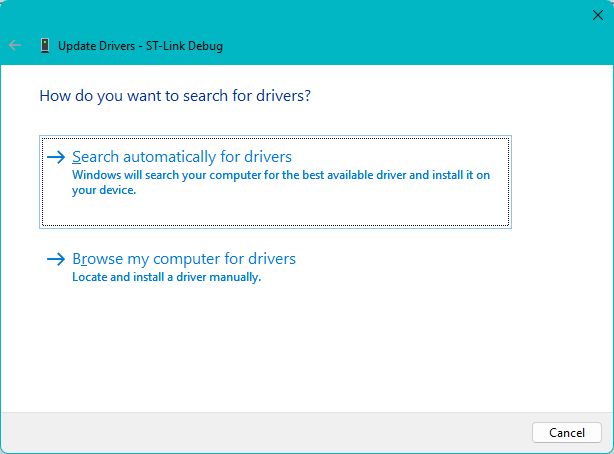The width and height of the screenshot is (614, 454).
Task: Click the ST-Link device icon in title
Action: click(45, 46)
